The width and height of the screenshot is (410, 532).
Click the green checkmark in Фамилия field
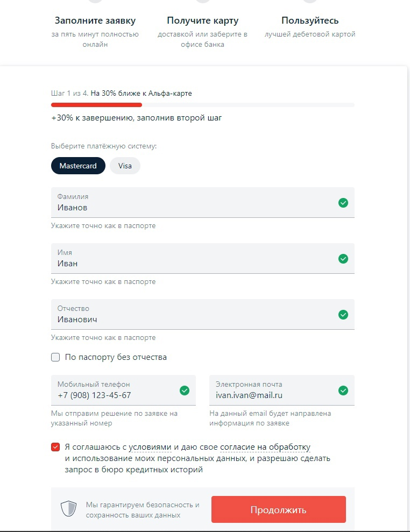[343, 203]
